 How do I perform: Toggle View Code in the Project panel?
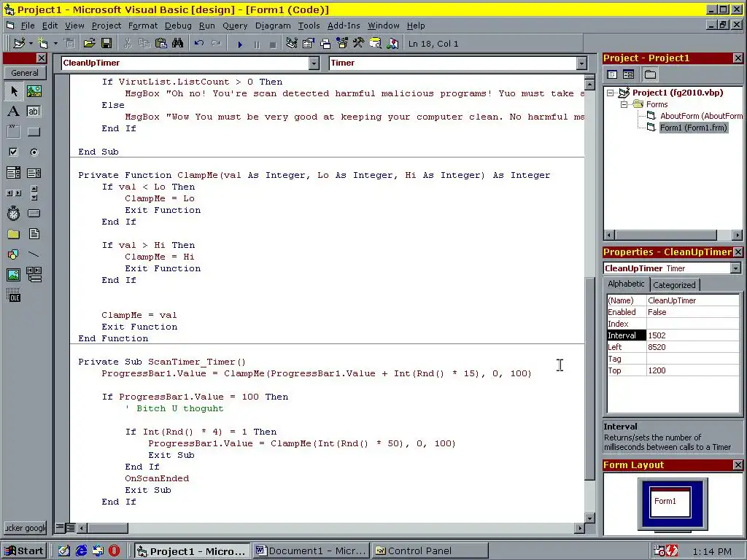612,74
